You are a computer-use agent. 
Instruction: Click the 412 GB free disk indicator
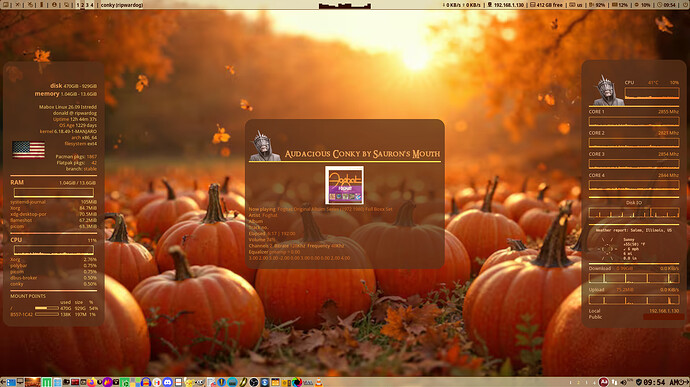coord(546,5)
